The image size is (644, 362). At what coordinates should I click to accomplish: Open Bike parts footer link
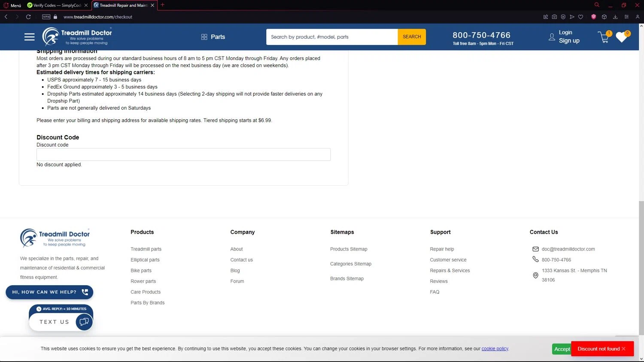[x=141, y=271]
